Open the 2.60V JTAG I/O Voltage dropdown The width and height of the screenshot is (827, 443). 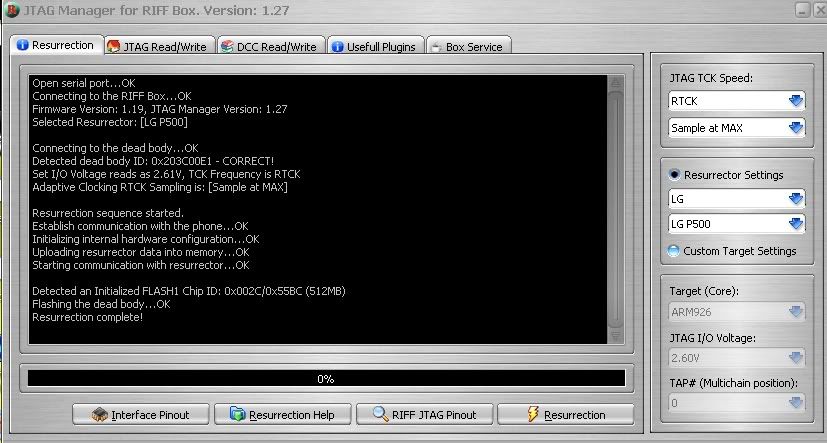[796, 358]
